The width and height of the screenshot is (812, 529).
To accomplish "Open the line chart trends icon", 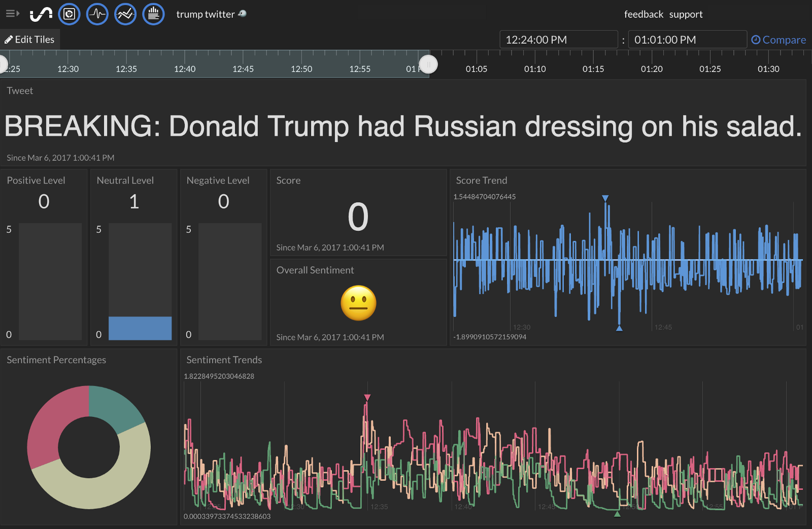I will click(125, 14).
